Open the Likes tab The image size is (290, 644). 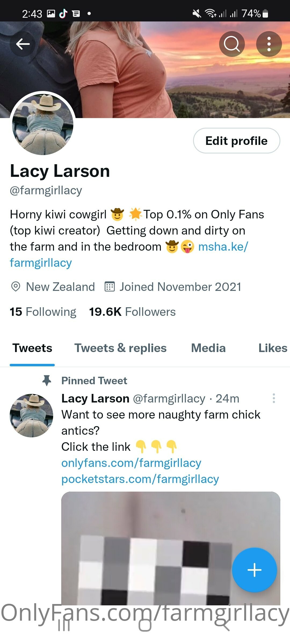pos(273,348)
